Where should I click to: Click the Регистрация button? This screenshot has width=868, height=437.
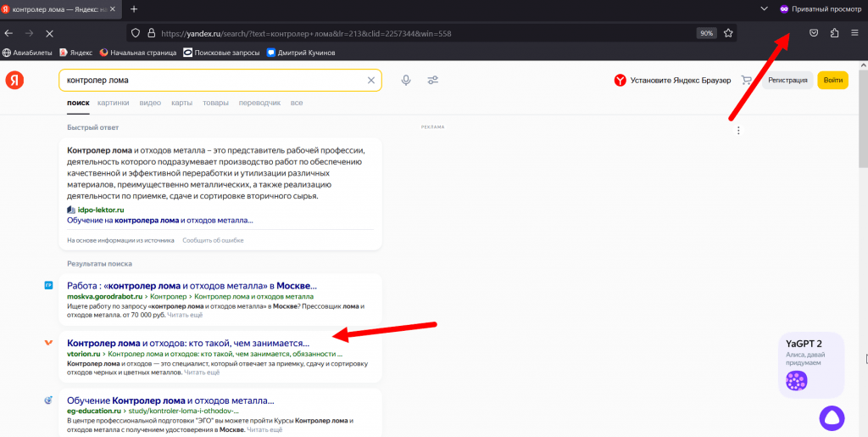tap(787, 81)
